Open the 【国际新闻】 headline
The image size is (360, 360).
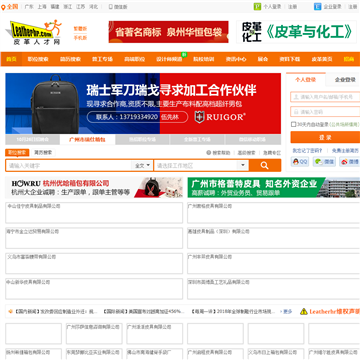tap(143, 312)
